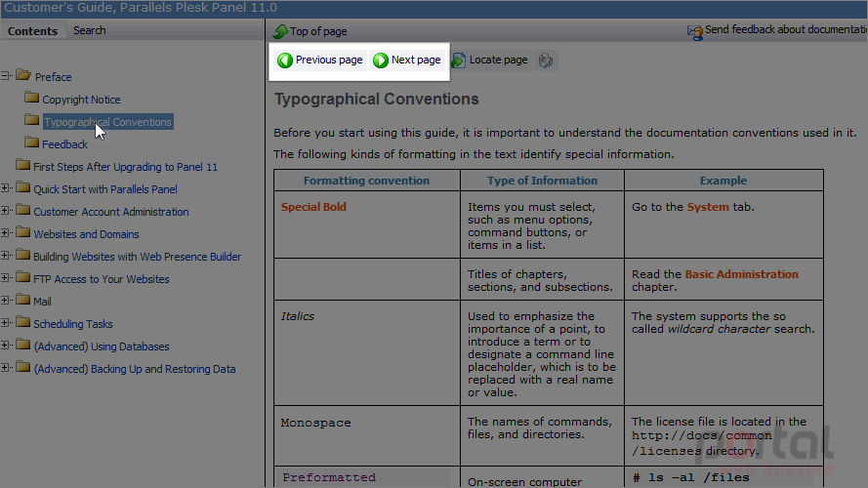Collapse the Preface tree node
868x488 pixels.
[5, 76]
